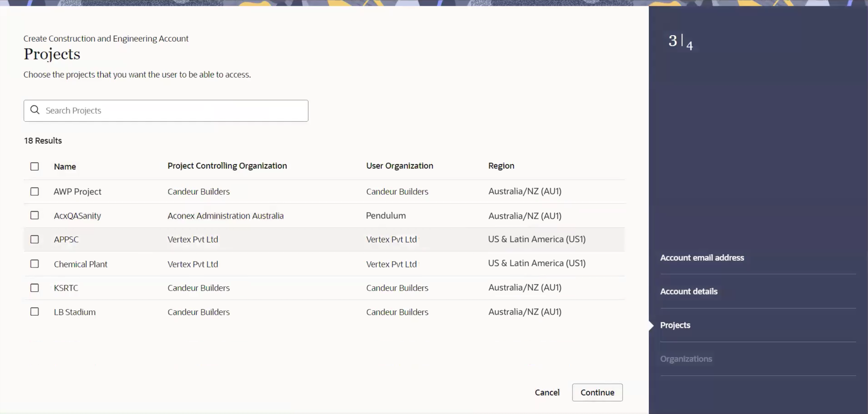Click the AcxQASanity project name
The image size is (868, 414).
coord(77,216)
